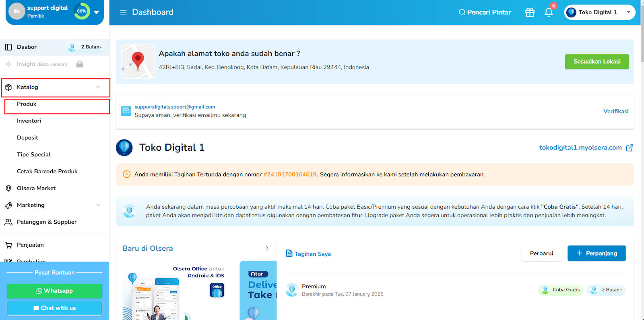Image resolution: width=644 pixels, height=320 pixels.
Task: Click the email envelope icon in verification card
Action: [126, 111]
